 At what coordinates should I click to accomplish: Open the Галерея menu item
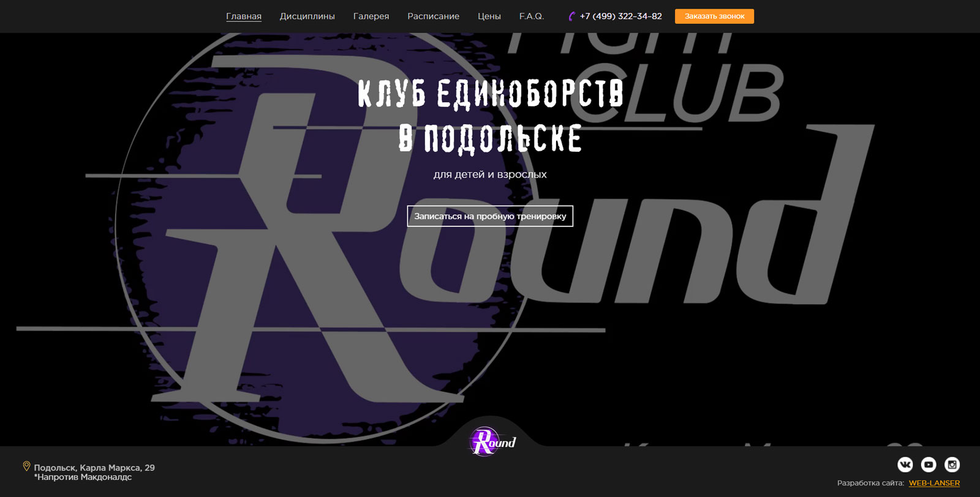(x=371, y=17)
